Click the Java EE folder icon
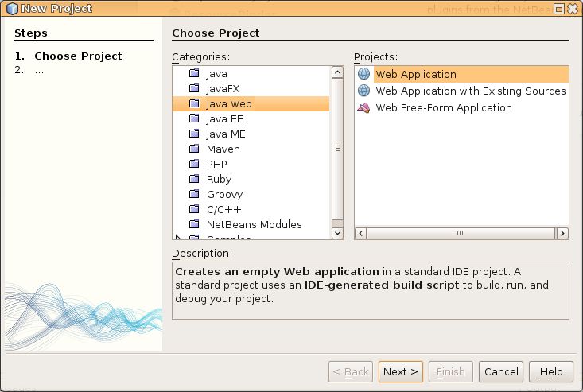This screenshot has height=392, width=583. point(194,118)
